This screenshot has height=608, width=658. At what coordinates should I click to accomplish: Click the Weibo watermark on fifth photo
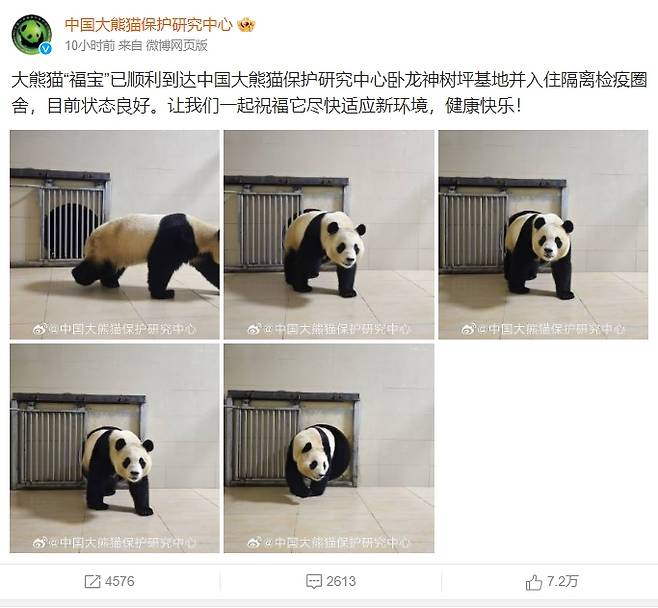click(x=329, y=543)
